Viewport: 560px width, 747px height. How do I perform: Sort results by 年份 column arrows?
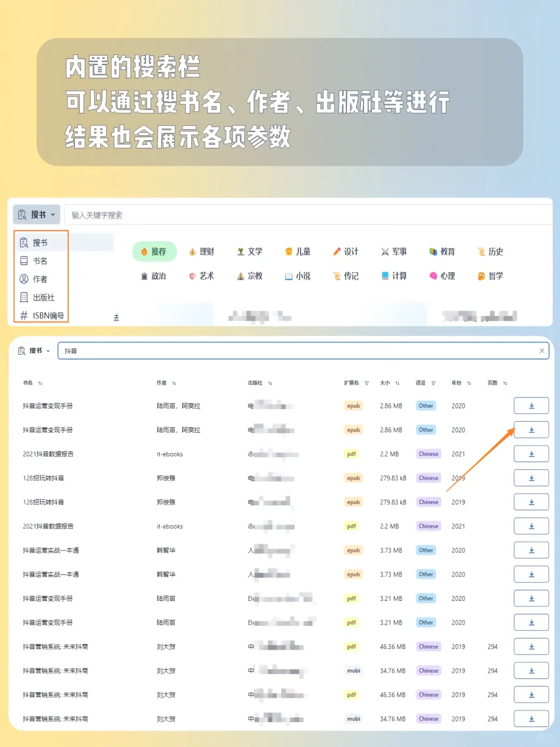tap(469, 383)
